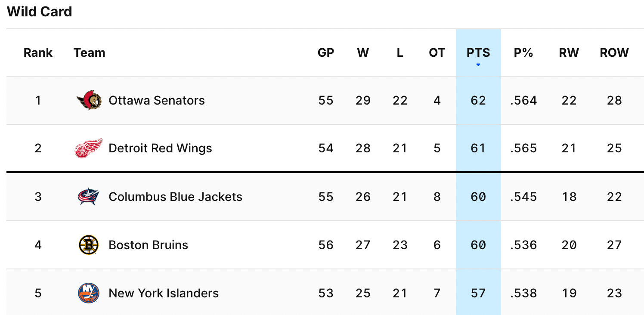This screenshot has width=644, height=315.
Task: Click the Rank column header
Action: pyautogui.click(x=38, y=53)
